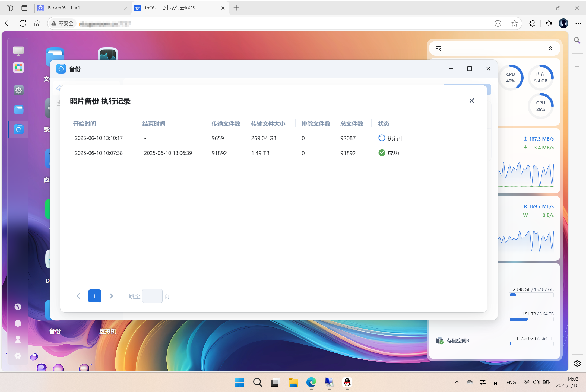Select the backup app in dock

(x=18, y=129)
